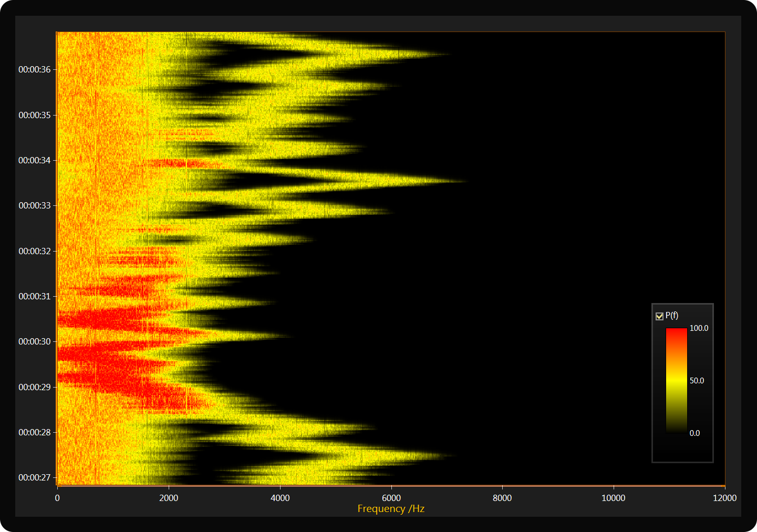Click the 12000 Hz axis end label
The image size is (757, 532).
click(724, 498)
